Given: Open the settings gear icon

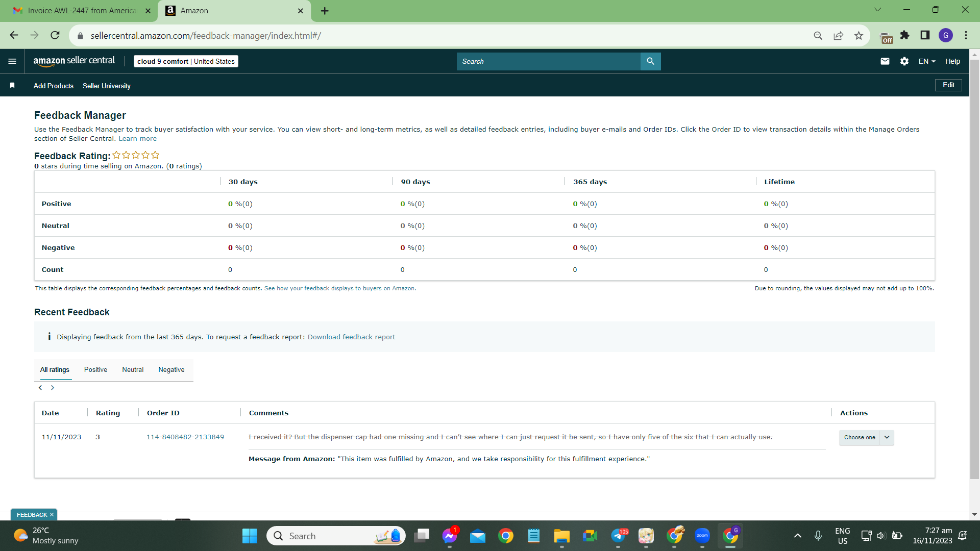Looking at the screenshot, I should pos(904,61).
